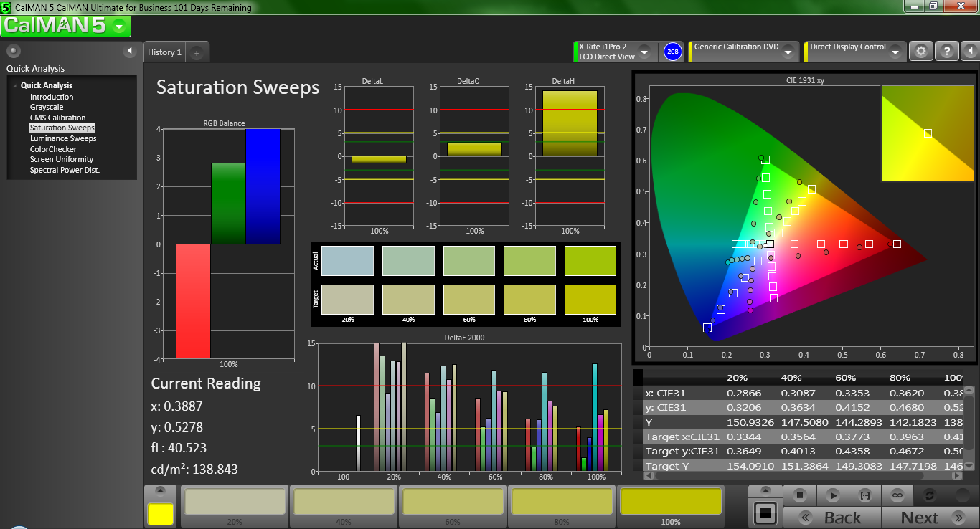
Task: Click the blue 208 meter status circle
Action: click(672, 52)
